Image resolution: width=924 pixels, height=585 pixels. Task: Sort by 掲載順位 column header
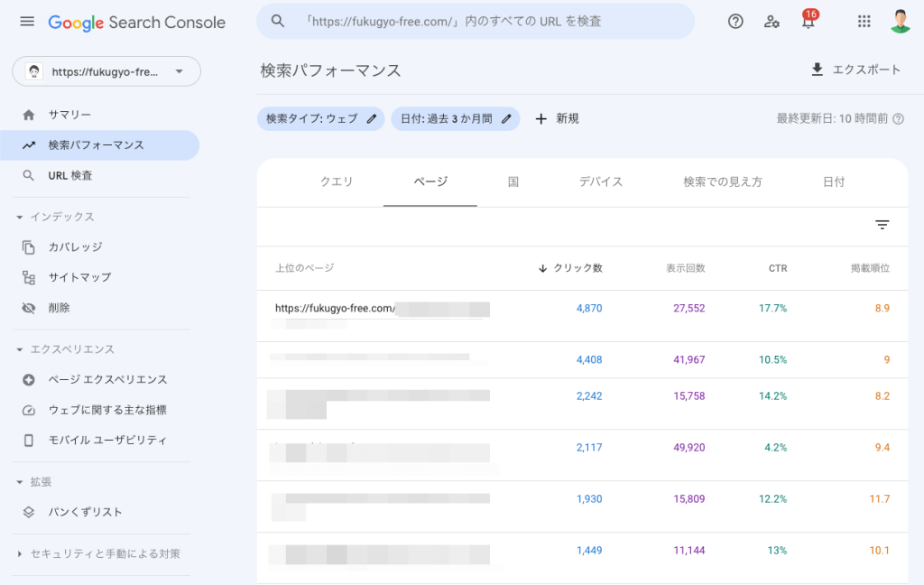click(871, 268)
